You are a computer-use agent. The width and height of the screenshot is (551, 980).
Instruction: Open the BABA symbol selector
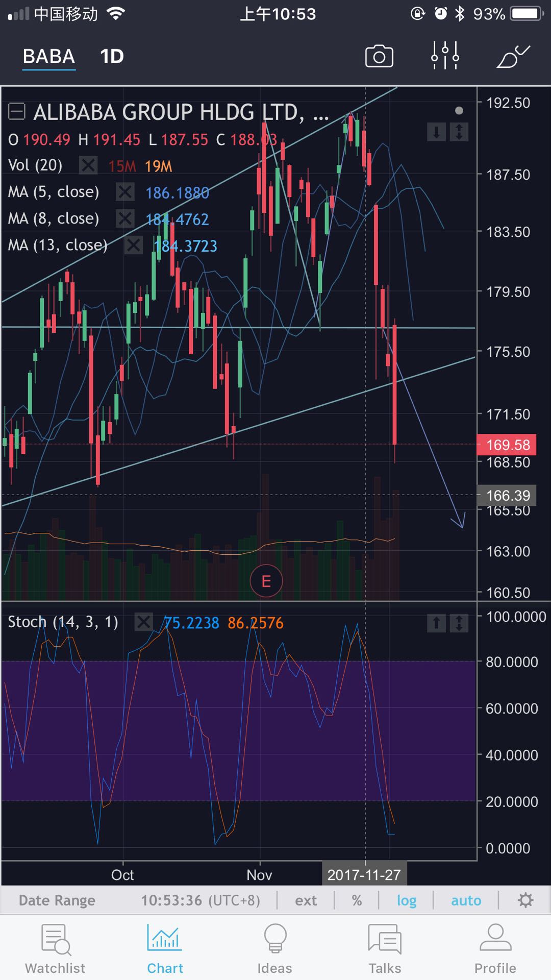coord(49,56)
